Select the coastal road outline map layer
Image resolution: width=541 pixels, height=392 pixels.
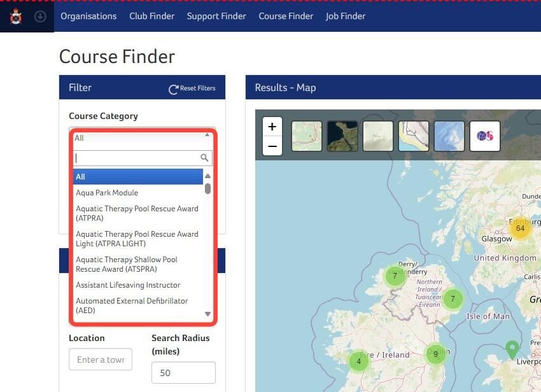click(414, 136)
